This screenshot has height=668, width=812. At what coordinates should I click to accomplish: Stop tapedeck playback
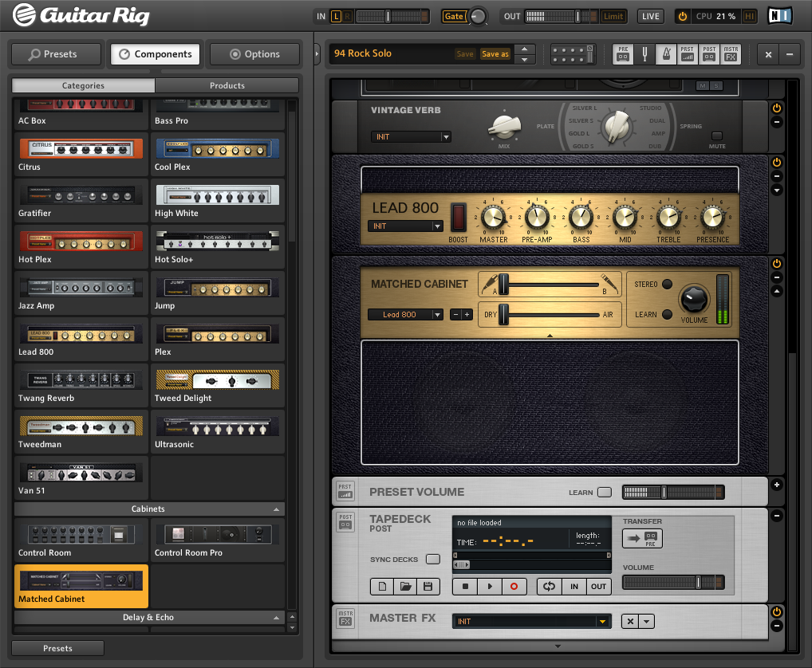pos(465,586)
